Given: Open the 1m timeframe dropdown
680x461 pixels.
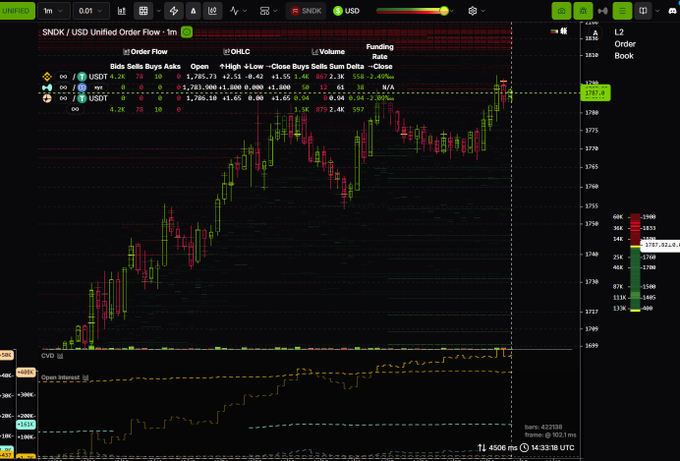Looking at the screenshot, I should [53, 11].
